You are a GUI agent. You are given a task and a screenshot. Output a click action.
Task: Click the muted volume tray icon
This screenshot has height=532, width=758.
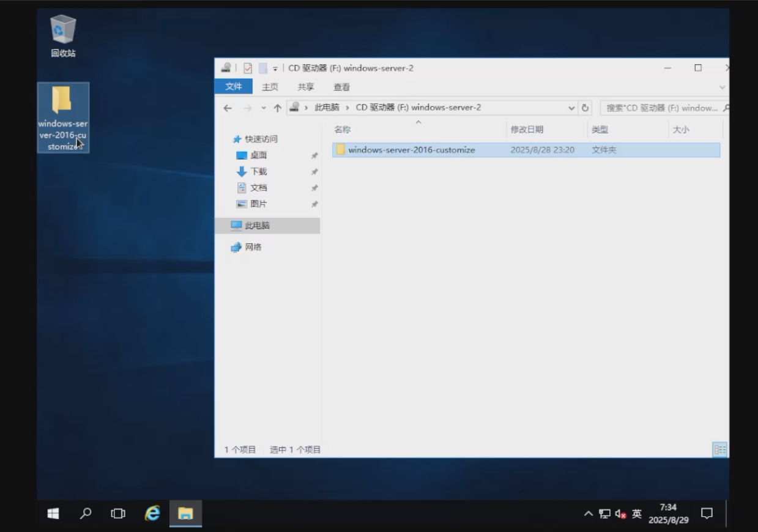[x=620, y=514]
